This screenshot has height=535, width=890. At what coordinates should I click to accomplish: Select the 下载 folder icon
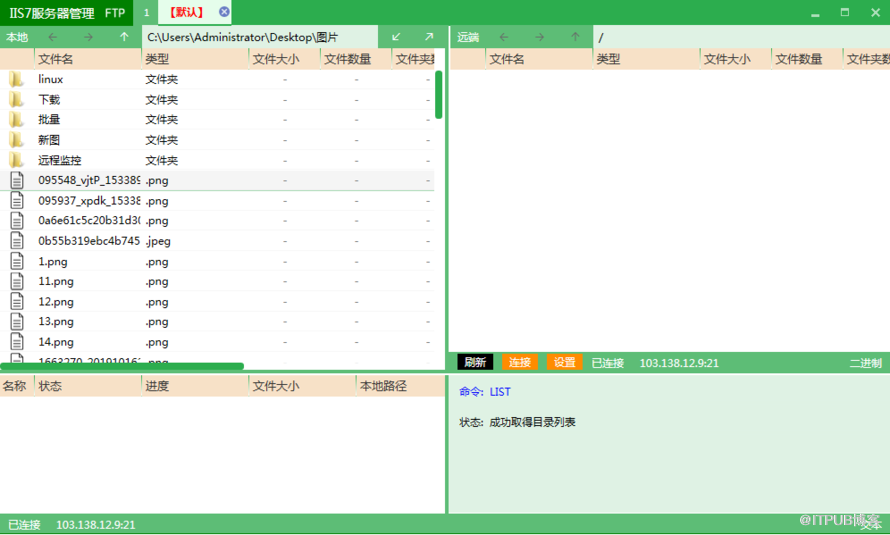click(x=16, y=99)
